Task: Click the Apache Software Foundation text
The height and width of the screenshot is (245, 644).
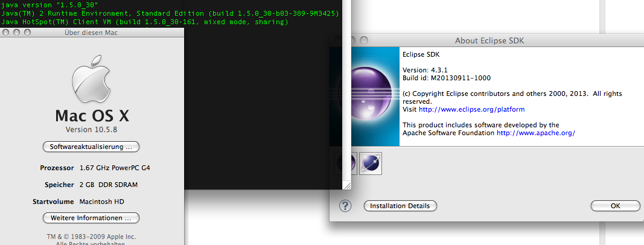Action: click(448, 133)
